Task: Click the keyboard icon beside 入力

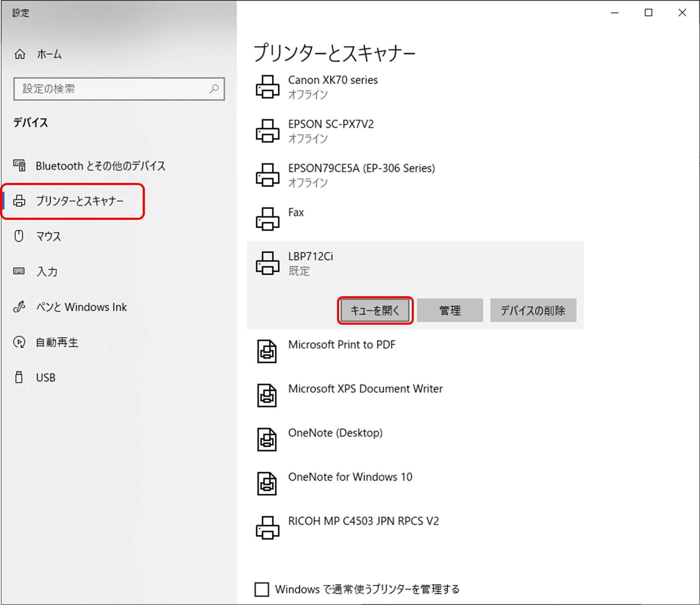Action: pos(19,271)
